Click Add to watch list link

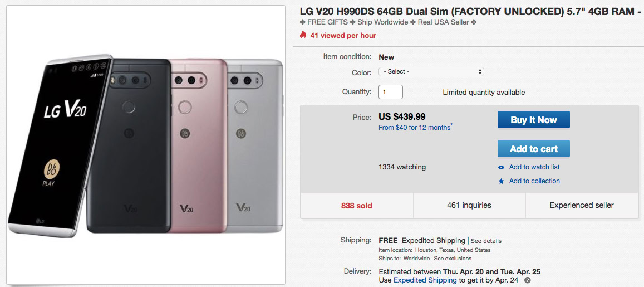pyautogui.click(x=534, y=167)
